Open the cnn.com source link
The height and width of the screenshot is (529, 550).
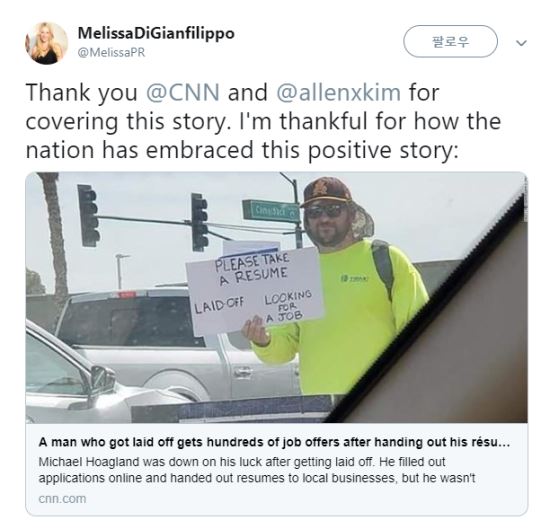pos(62,499)
